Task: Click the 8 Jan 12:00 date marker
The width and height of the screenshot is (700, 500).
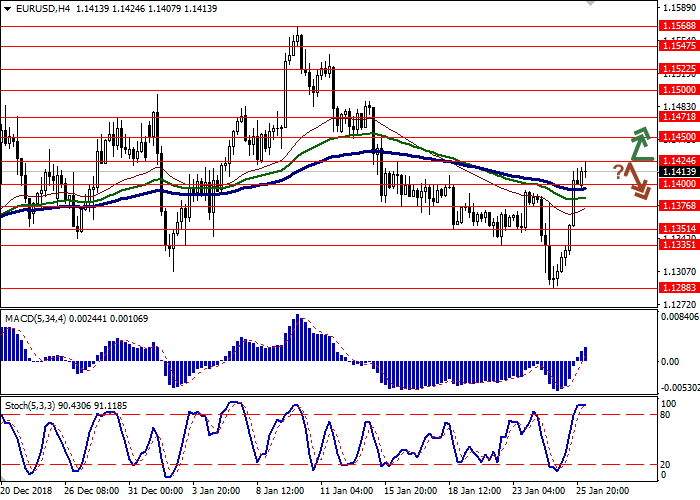Action: pyautogui.click(x=280, y=492)
